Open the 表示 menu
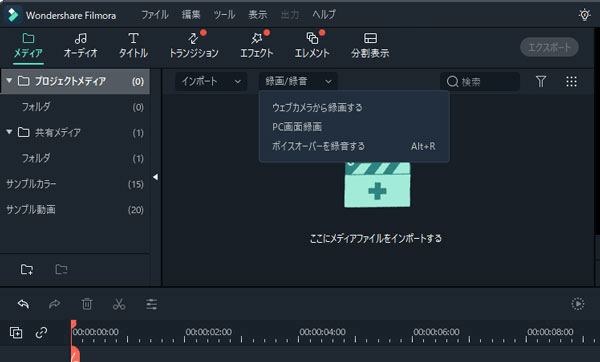The image size is (600, 362). pyautogui.click(x=258, y=15)
